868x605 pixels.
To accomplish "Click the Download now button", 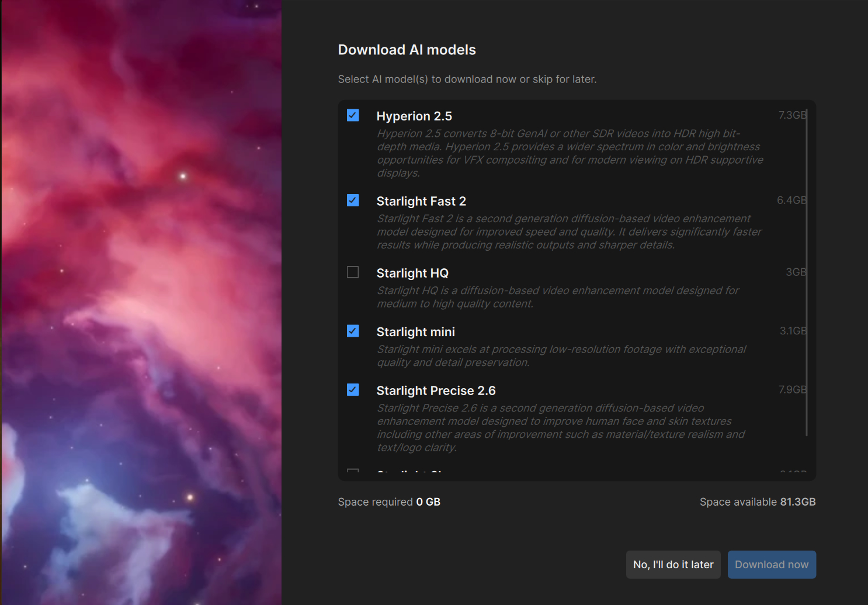I will point(772,565).
